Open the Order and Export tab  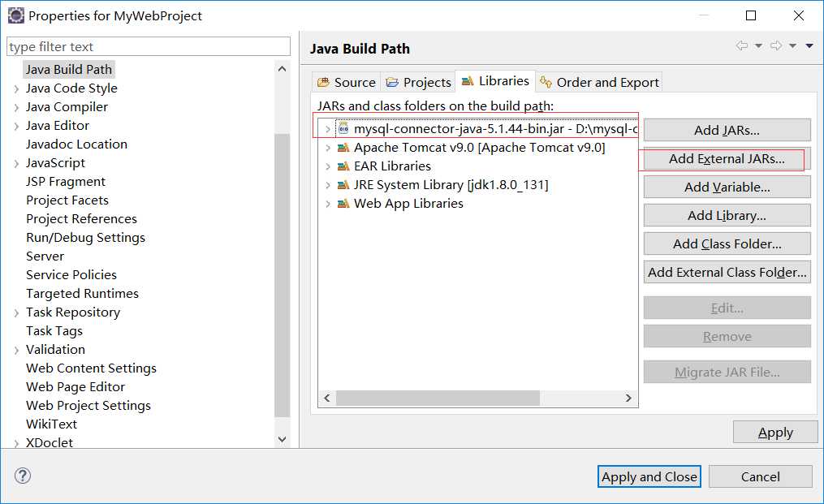pos(599,83)
